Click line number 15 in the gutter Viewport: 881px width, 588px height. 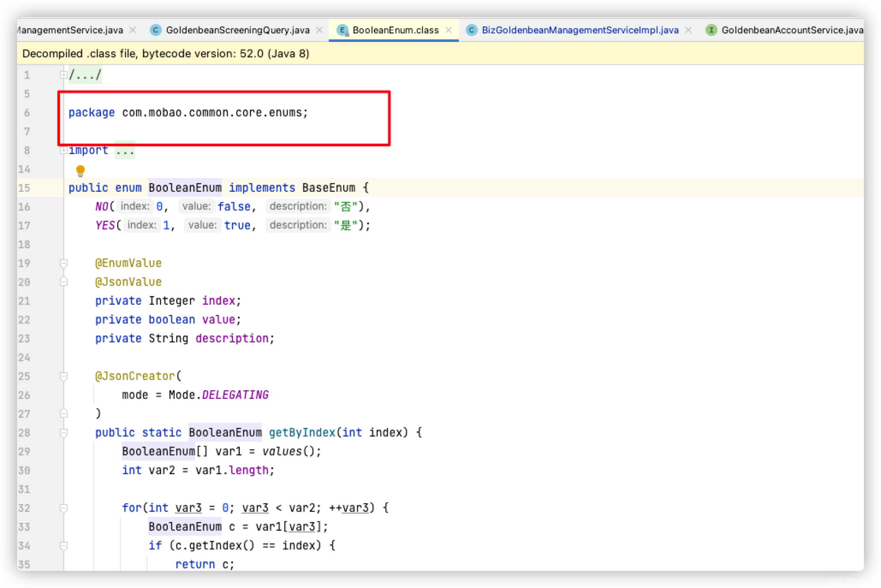coord(24,188)
